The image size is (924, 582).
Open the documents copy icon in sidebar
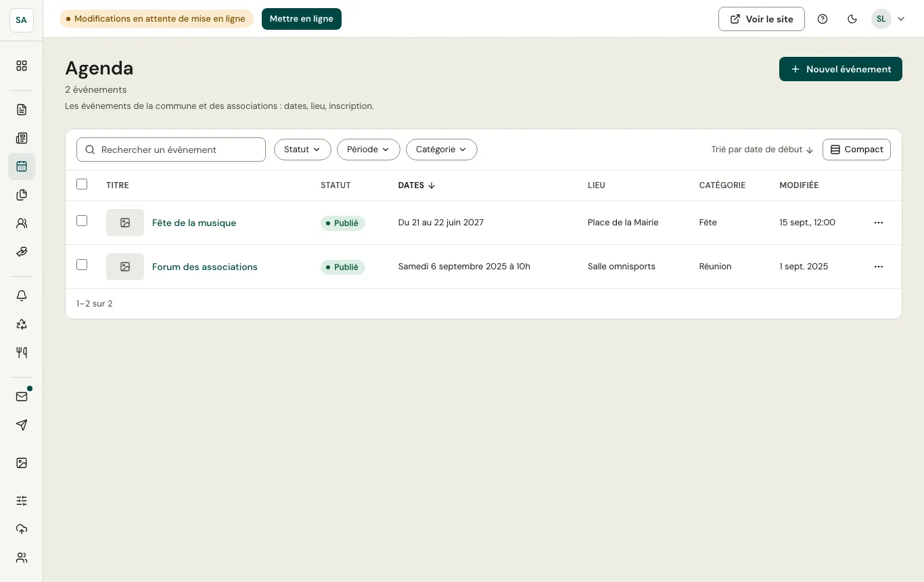pos(22,195)
